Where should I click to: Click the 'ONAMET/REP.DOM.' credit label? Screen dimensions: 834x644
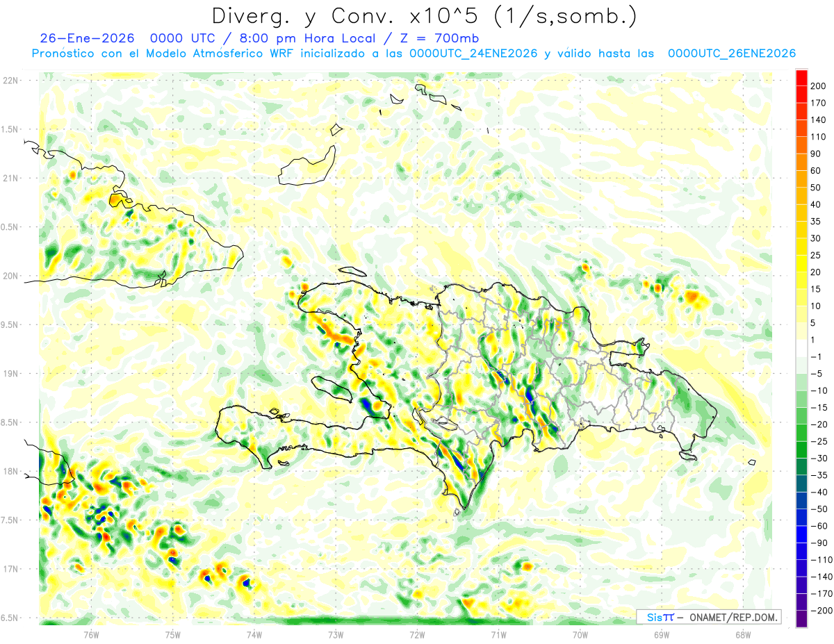click(733, 617)
